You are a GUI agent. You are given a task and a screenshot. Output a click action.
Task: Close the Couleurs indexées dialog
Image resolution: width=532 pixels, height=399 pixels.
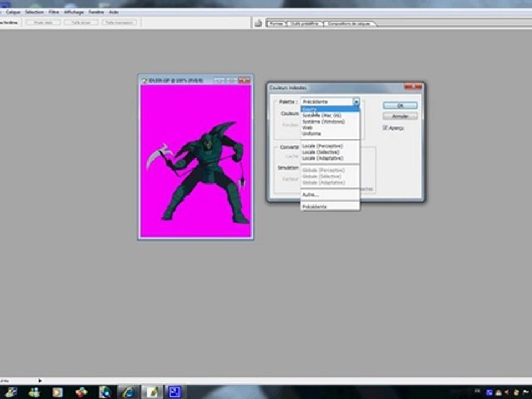[413, 88]
